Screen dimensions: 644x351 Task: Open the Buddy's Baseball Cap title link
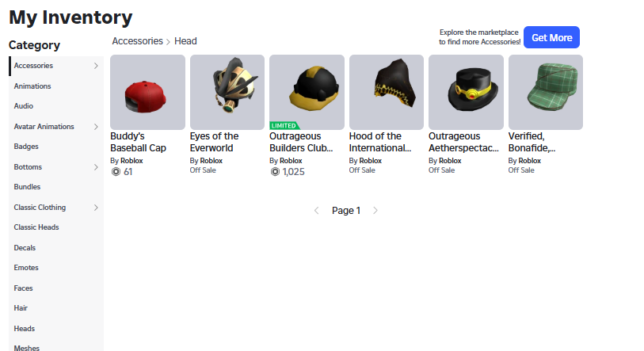point(138,142)
